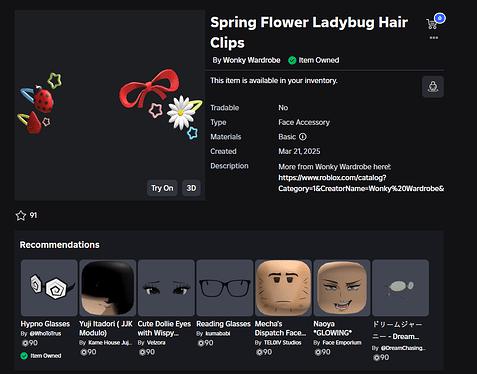Open creator TELOIV Studios link
The width and height of the screenshot is (477, 374).
[x=283, y=343]
